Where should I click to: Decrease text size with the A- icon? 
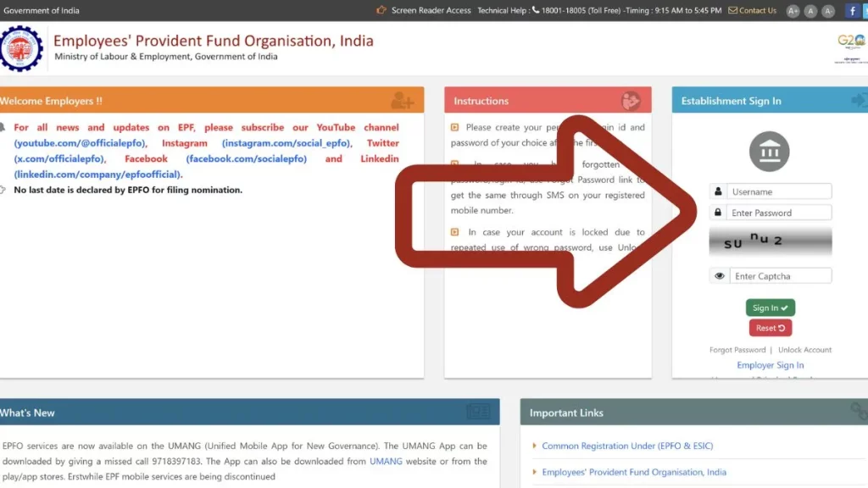click(x=826, y=10)
